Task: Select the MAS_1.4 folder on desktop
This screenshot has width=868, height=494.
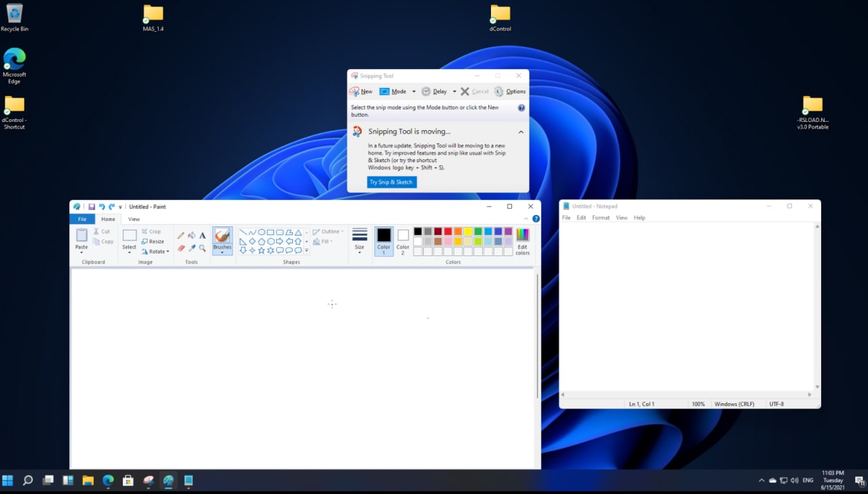Action: [x=153, y=18]
